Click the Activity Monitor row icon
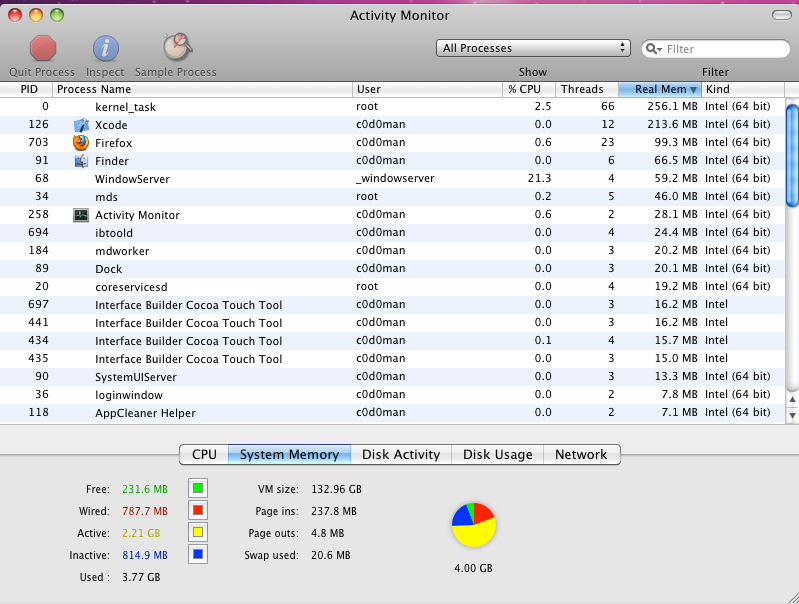Screen dimensions: 799x604 (x=81, y=215)
